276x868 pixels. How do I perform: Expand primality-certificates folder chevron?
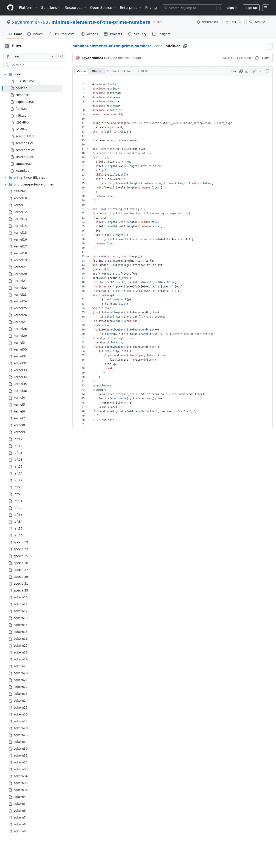click(x=5, y=178)
